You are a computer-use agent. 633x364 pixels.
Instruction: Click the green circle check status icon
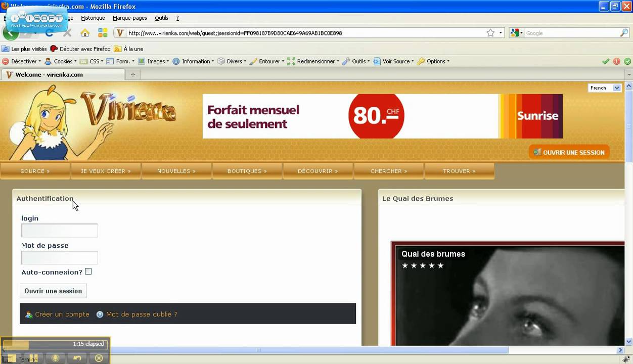(x=627, y=61)
